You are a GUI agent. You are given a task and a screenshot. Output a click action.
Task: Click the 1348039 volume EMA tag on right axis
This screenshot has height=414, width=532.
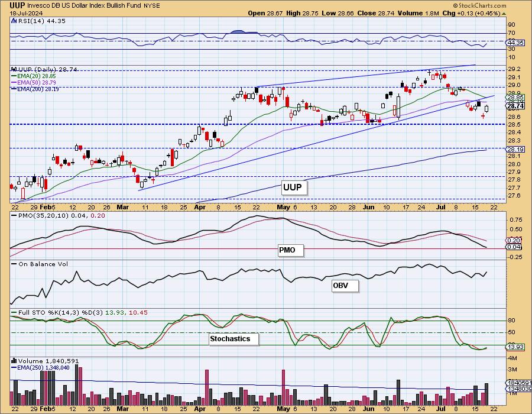coord(519,389)
